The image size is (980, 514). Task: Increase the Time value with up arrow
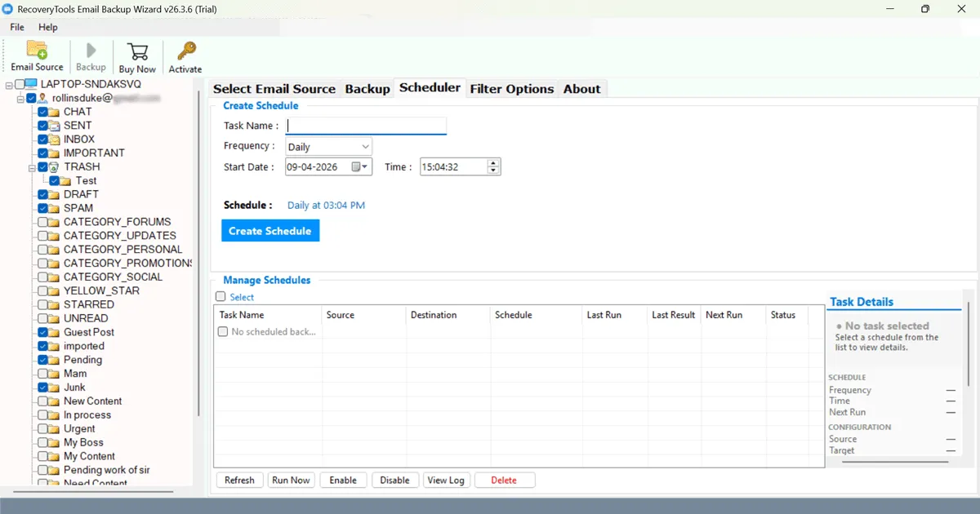coord(493,162)
